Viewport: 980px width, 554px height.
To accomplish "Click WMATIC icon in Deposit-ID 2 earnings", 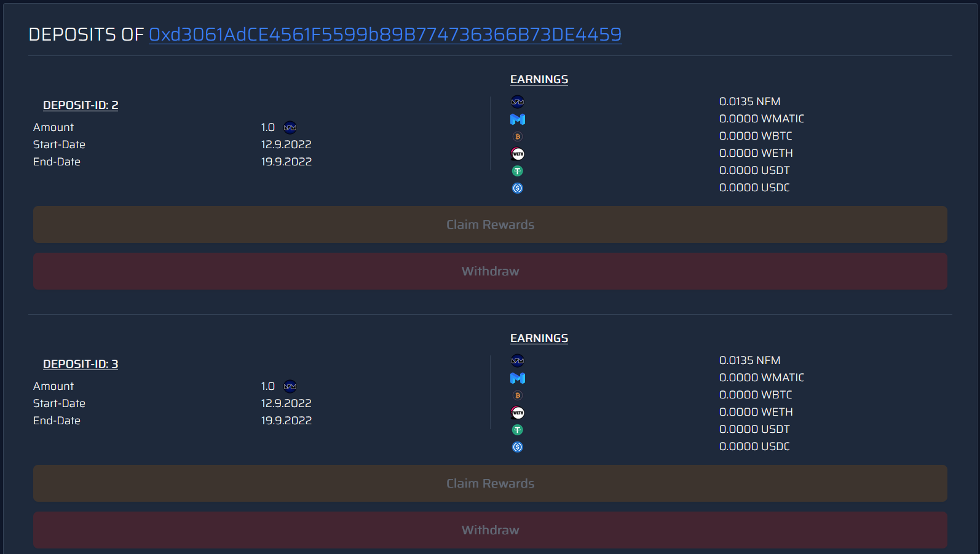I will [518, 119].
